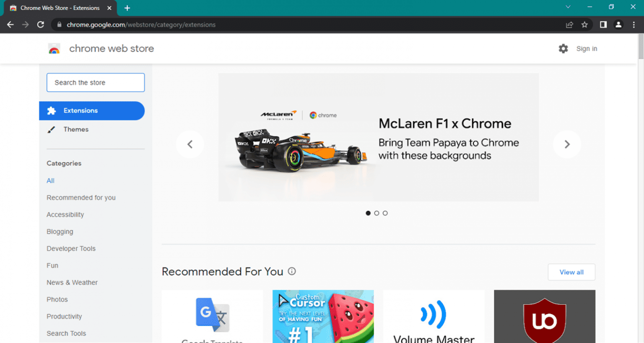Show the previous banner with the left chevron
The width and height of the screenshot is (644, 343).
pyautogui.click(x=190, y=144)
